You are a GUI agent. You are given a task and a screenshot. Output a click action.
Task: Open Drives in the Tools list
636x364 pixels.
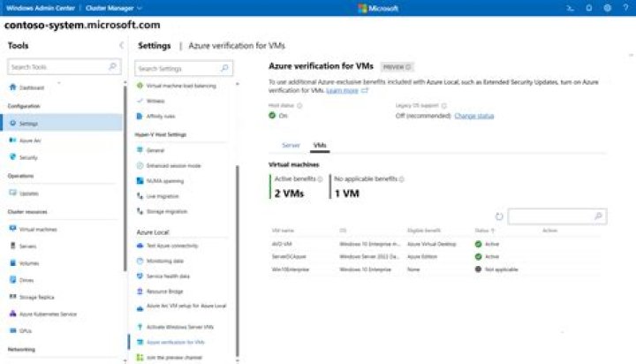coord(26,280)
